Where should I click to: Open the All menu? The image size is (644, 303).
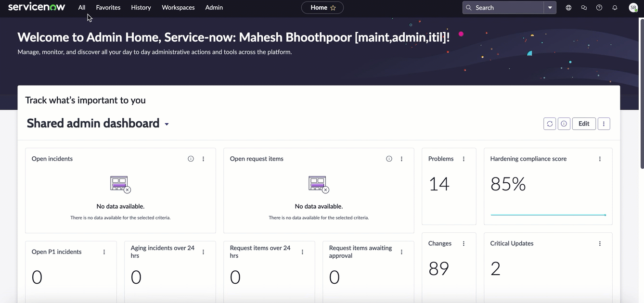tap(82, 8)
